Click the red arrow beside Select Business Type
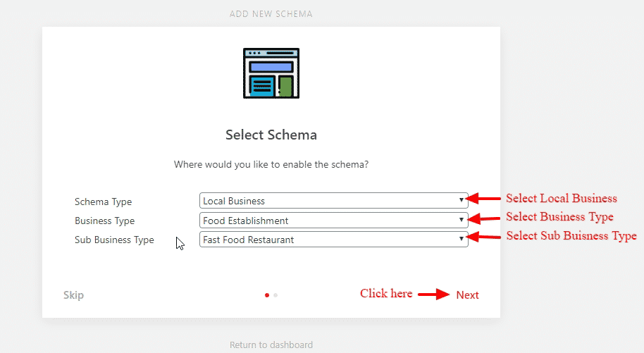The width and height of the screenshot is (644, 353). click(483, 218)
